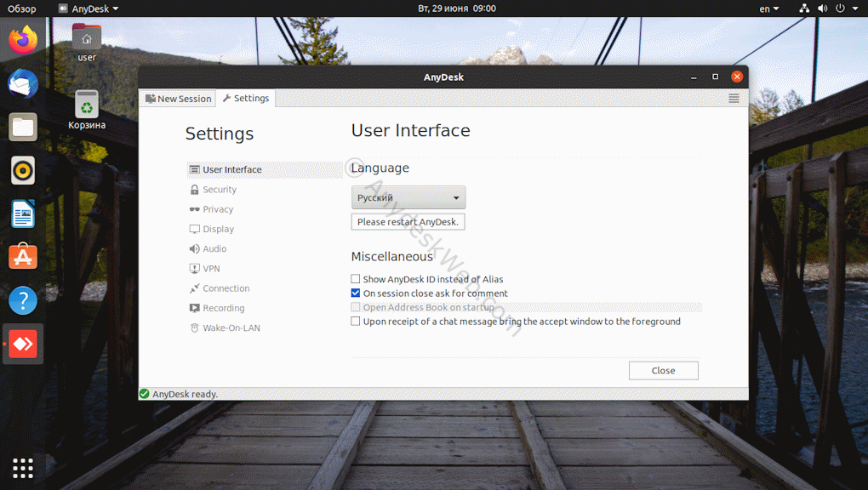Open the Files manager dock icon
The height and width of the screenshot is (490, 868).
pyautogui.click(x=23, y=127)
